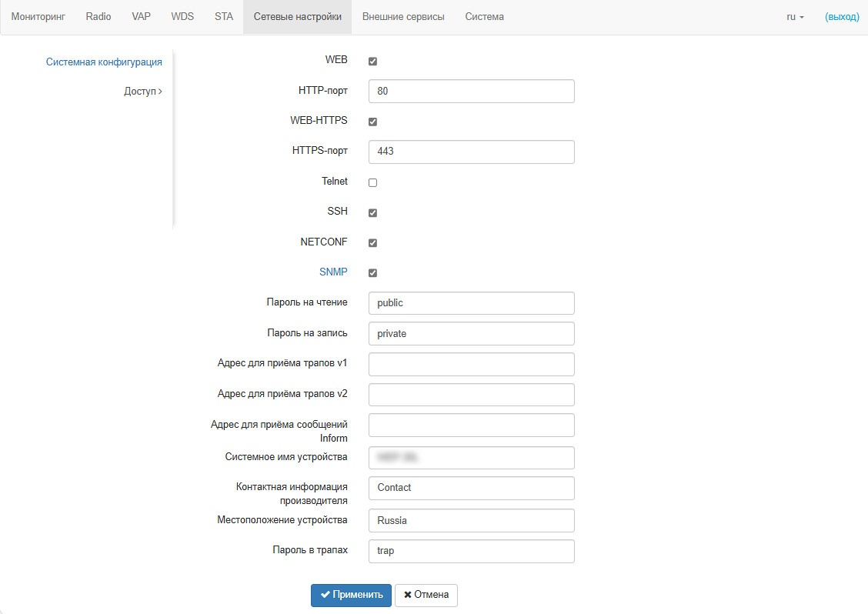Screen dimensions: 868x614
Task: Click the Отмена cancel button
Action: [x=426, y=595]
